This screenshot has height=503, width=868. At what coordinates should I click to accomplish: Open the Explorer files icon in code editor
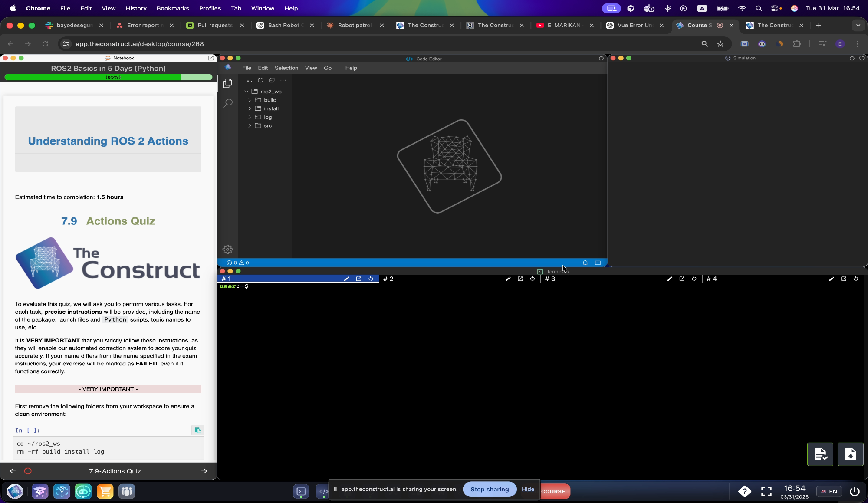(x=227, y=83)
